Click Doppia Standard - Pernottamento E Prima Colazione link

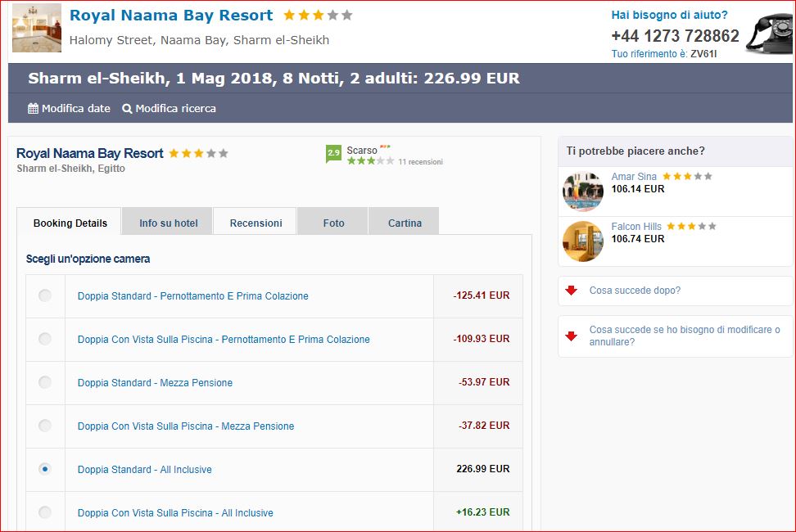(x=193, y=296)
